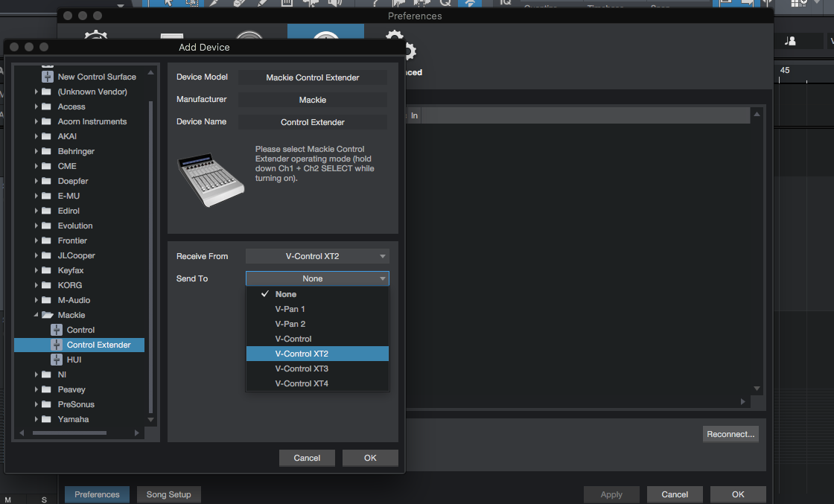Choose V-Control XT4 in the Send To list
Viewport: 834px width, 504px height.
point(317,383)
